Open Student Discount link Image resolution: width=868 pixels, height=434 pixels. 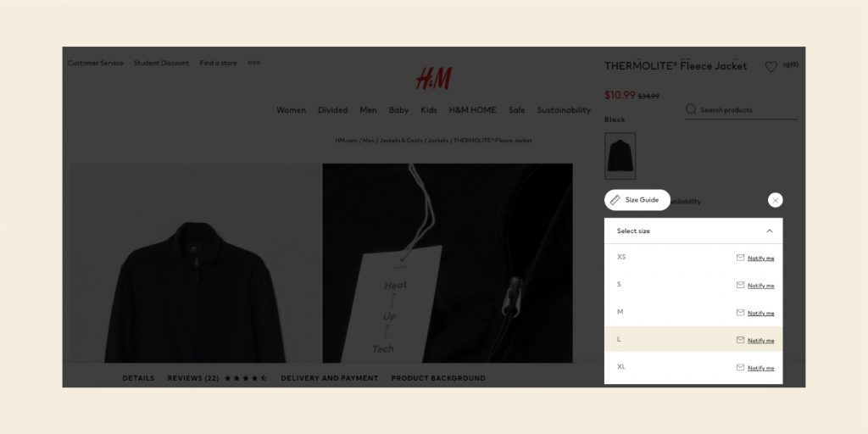pyautogui.click(x=161, y=63)
